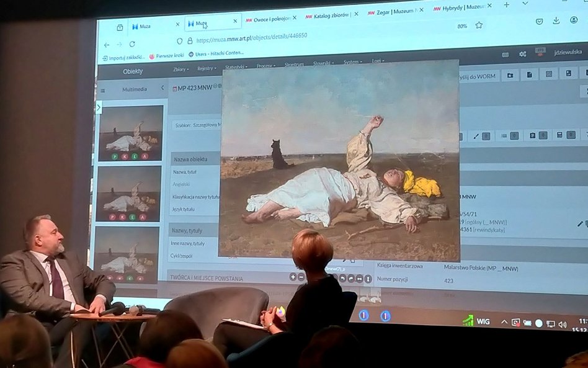Zoom in on the painting preview
This screenshot has width=588, height=368.
pyautogui.click(x=293, y=277)
